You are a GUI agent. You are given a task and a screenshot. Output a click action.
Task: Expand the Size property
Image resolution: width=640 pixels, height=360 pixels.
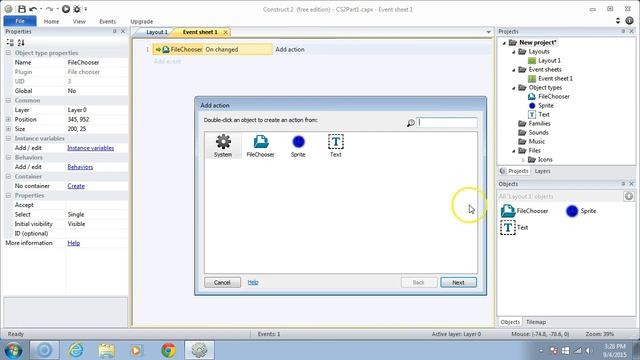coord(8,129)
